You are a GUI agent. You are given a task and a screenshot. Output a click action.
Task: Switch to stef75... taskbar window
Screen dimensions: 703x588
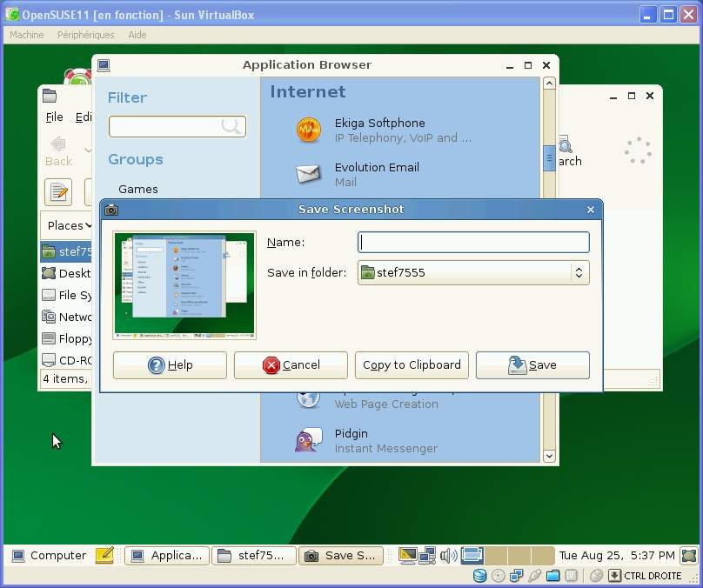(x=254, y=556)
